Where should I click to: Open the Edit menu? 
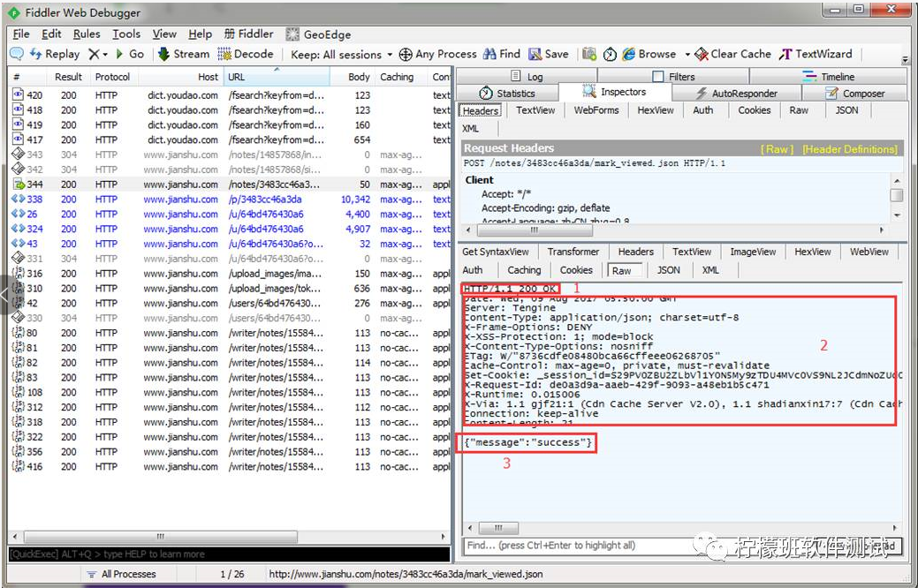tap(51, 34)
